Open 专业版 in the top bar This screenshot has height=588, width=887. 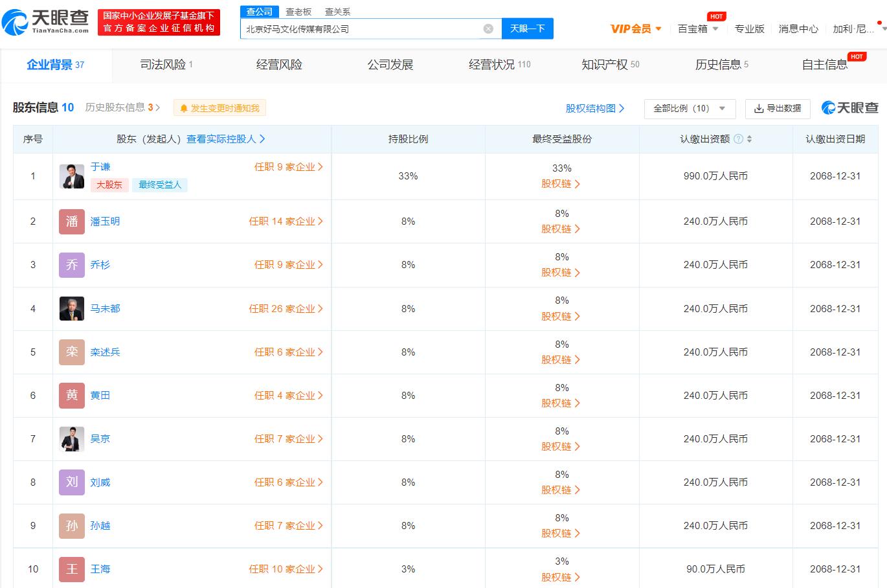tap(749, 28)
